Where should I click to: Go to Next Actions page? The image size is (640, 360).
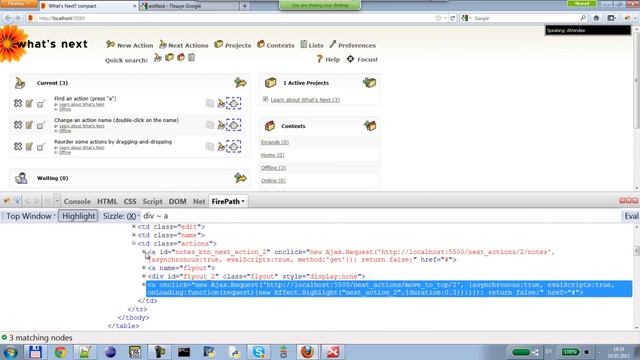[x=184, y=45]
